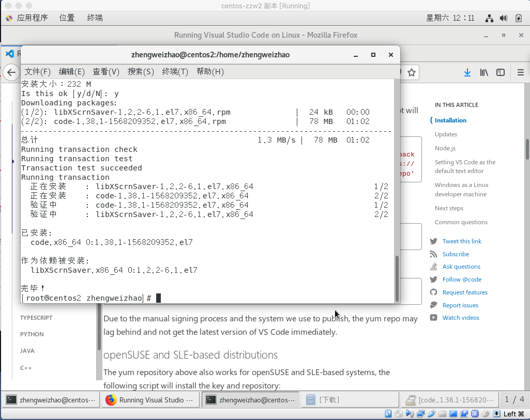The height and width of the screenshot is (420, 530).
Task: Click Firefox back arrow button
Action: pyautogui.click(x=11, y=72)
